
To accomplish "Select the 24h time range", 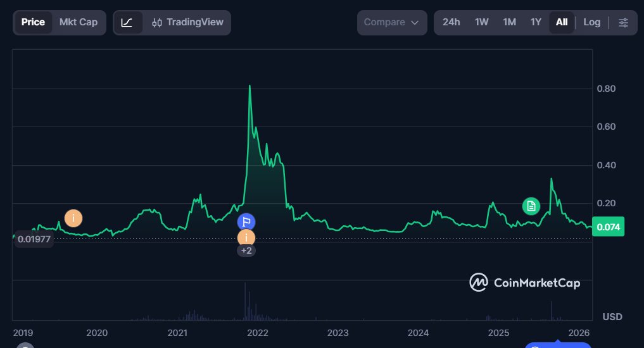I will click(x=451, y=22).
